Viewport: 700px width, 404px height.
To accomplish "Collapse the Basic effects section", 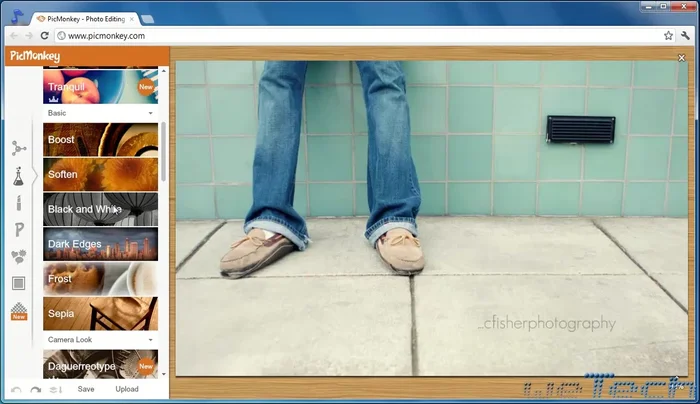I will click(x=151, y=114).
